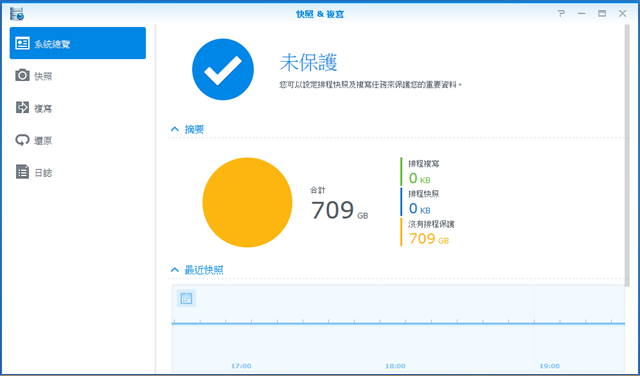Maximize the 快照 & 複寫 window

(x=602, y=13)
